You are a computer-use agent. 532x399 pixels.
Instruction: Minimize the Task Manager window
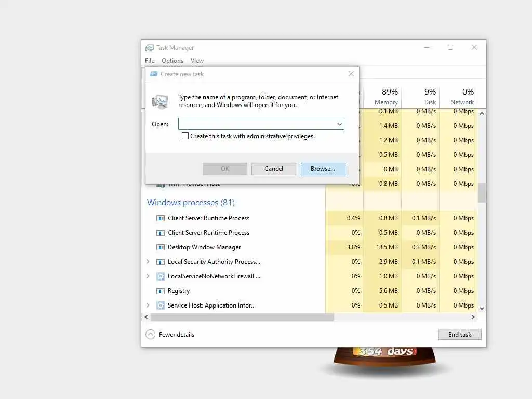[x=427, y=47]
